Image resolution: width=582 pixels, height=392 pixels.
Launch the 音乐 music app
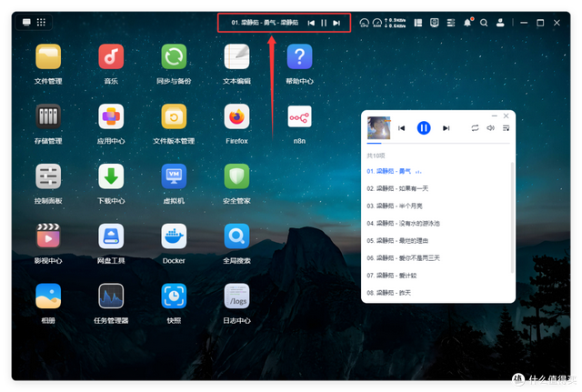tap(111, 56)
